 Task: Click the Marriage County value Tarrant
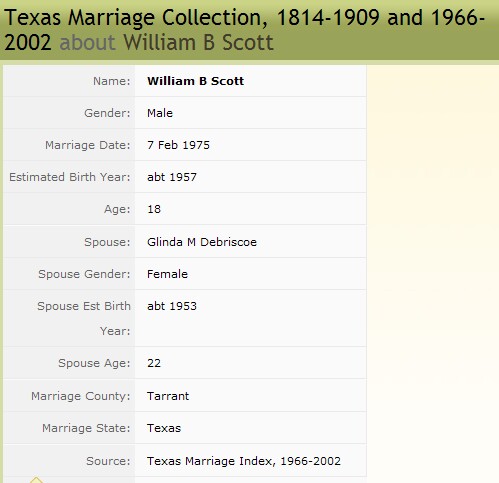click(x=168, y=396)
